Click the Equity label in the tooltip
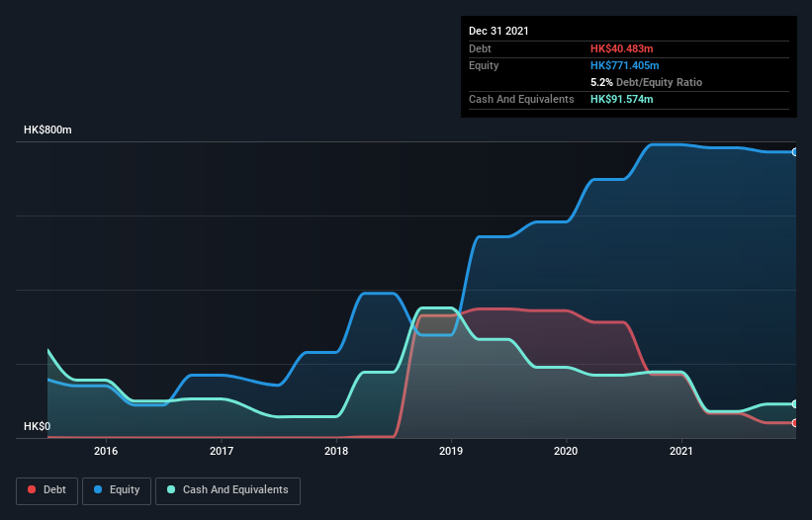The height and width of the screenshot is (520, 812). pyautogui.click(x=484, y=65)
